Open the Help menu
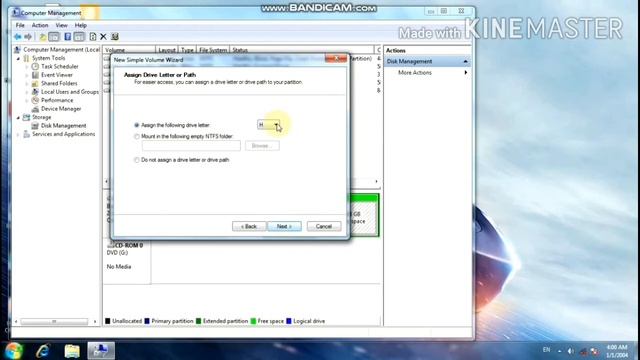The image size is (640, 360). (x=81, y=25)
